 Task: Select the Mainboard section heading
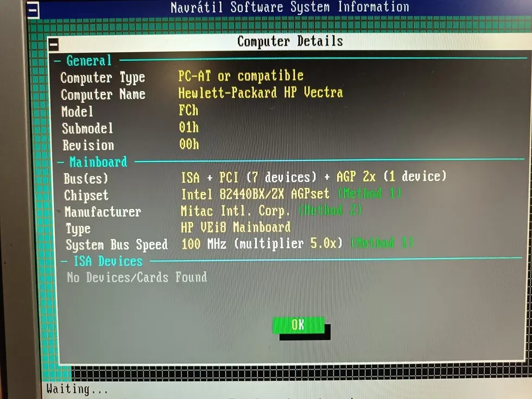click(x=98, y=162)
